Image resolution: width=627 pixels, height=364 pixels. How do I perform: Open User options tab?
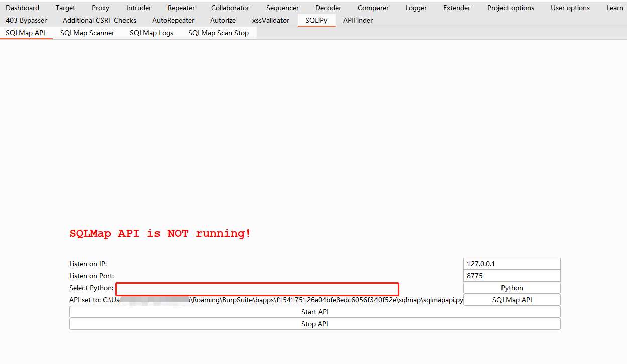[x=570, y=8]
